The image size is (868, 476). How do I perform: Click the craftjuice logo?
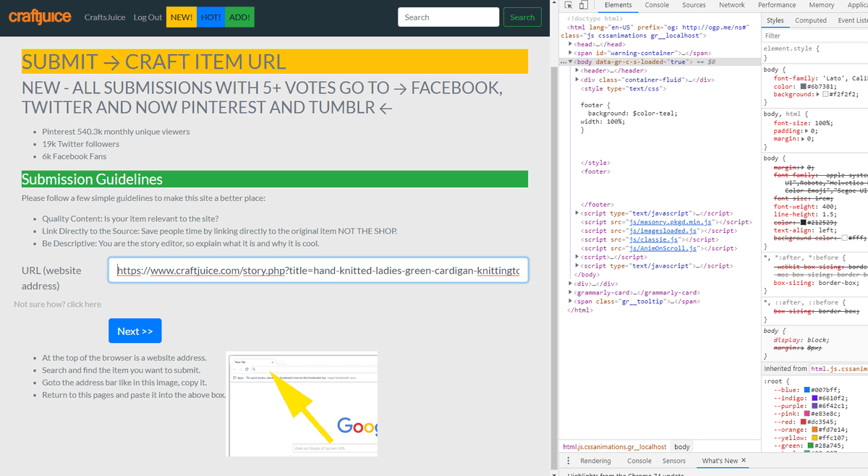tap(39, 17)
